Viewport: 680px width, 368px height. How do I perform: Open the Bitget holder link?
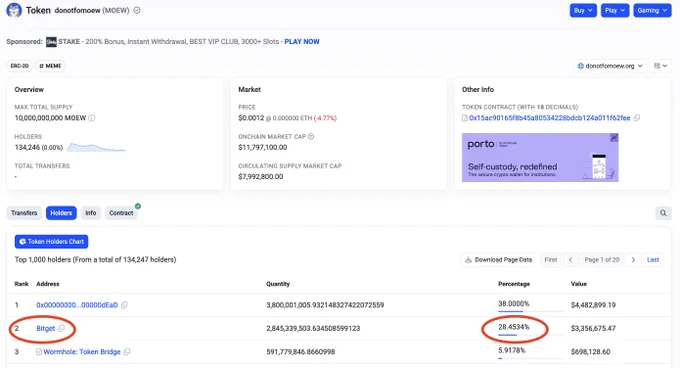[46, 329]
